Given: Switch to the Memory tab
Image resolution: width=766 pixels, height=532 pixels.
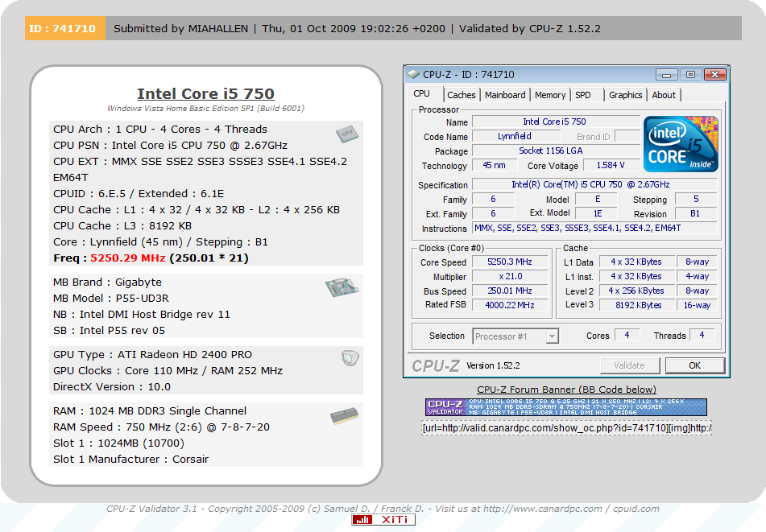Looking at the screenshot, I should [x=550, y=95].
